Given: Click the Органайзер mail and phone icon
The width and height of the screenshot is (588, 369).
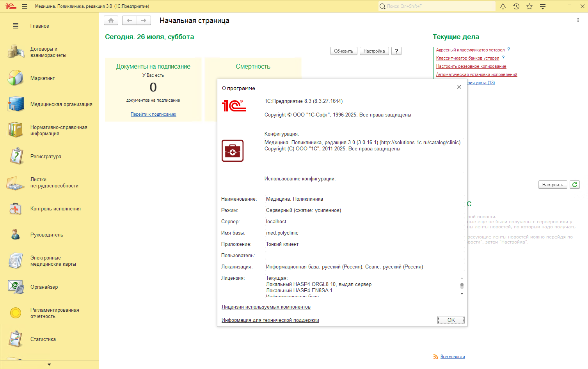Looking at the screenshot, I should 16,287.
